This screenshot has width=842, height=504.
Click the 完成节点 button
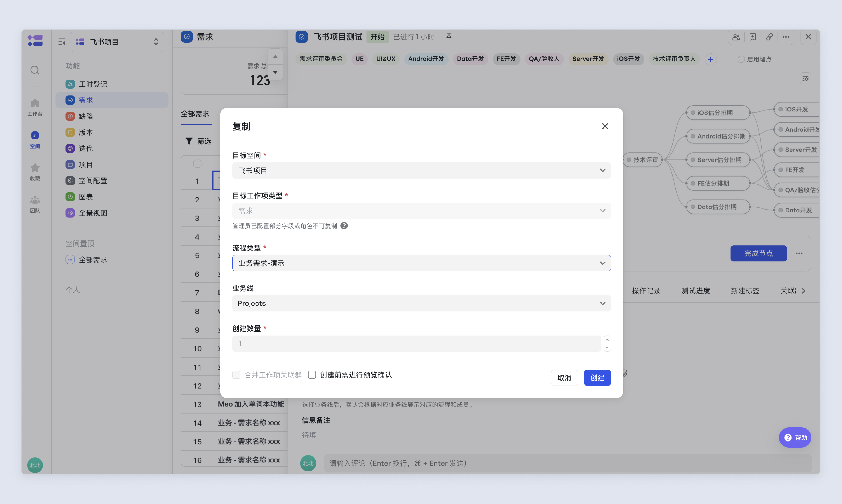(x=758, y=253)
